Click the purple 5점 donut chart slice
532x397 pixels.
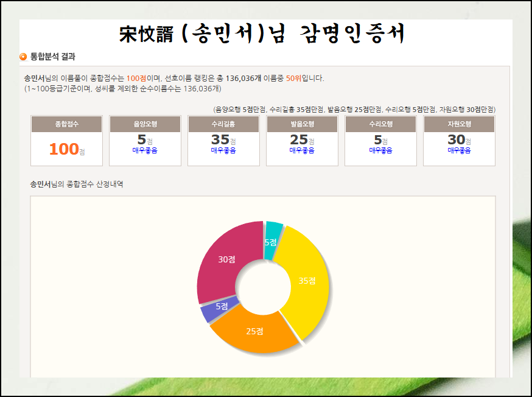(x=220, y=308)
